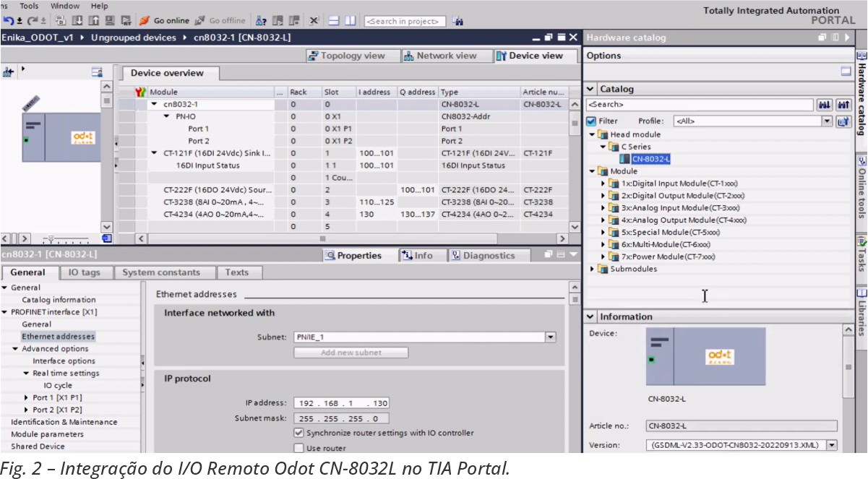This screenshot has height=479, width=868.
Task: Expand the 3x:Analog Input Module folder
Action: click(603, 208)
